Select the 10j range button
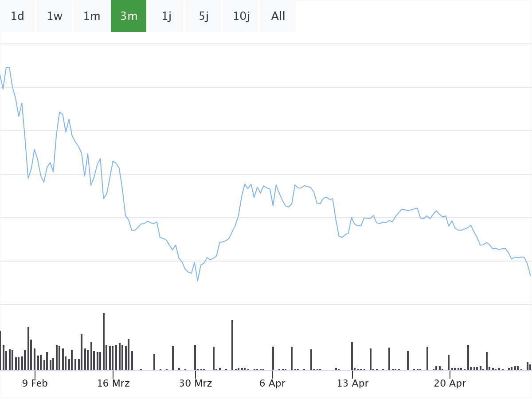 [241, 16]
